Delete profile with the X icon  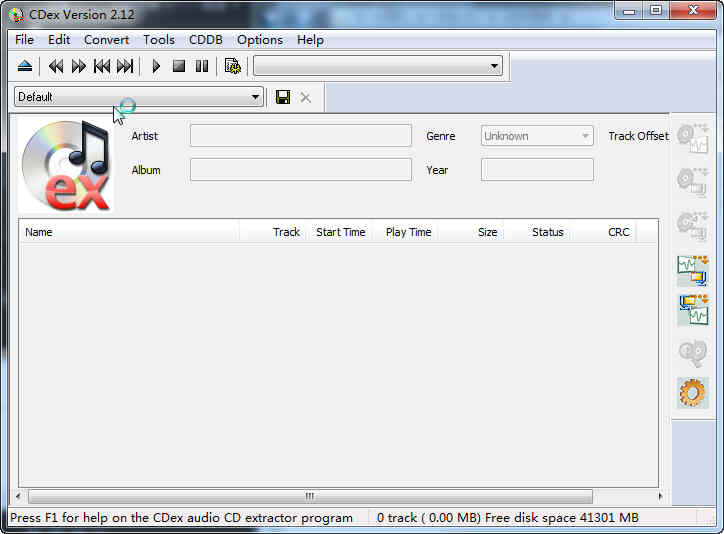[305, 97]
